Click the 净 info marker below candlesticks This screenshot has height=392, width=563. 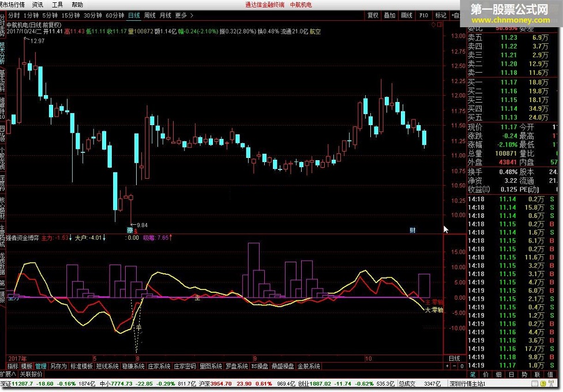[x=130, y=230]
